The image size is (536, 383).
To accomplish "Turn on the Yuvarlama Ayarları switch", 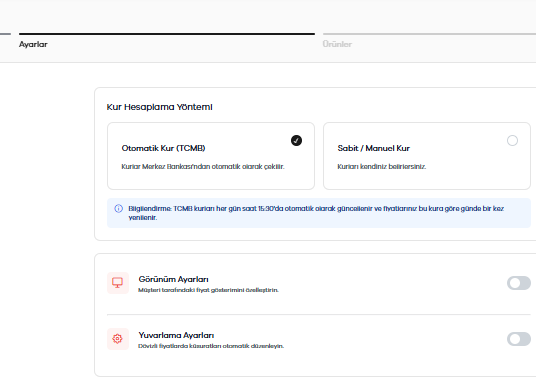I will click(x=519, y=339).
